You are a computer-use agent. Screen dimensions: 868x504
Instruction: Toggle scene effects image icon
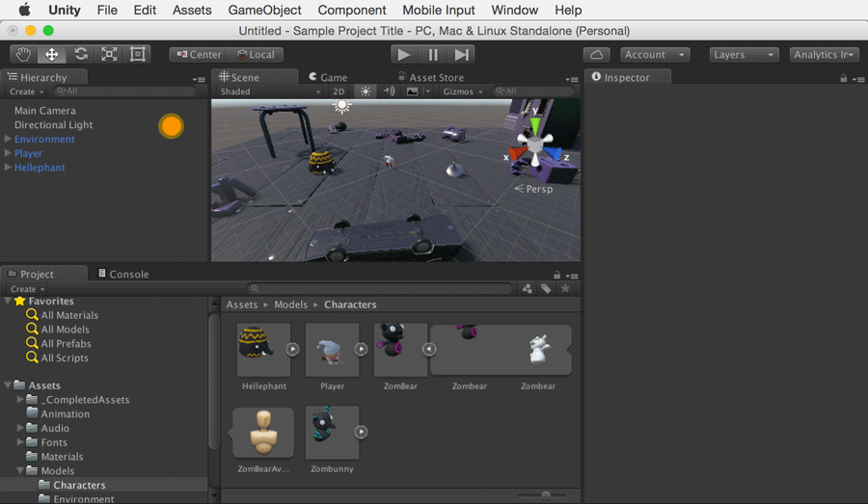click(413, 92)
